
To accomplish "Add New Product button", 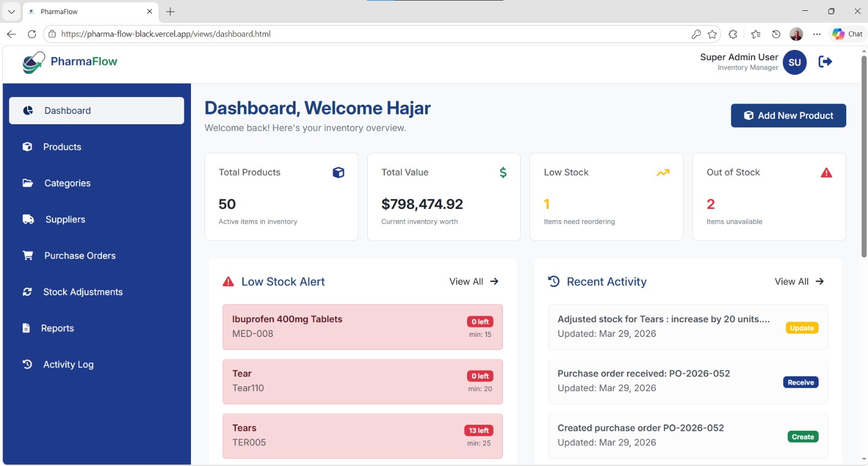I will 788,116.
